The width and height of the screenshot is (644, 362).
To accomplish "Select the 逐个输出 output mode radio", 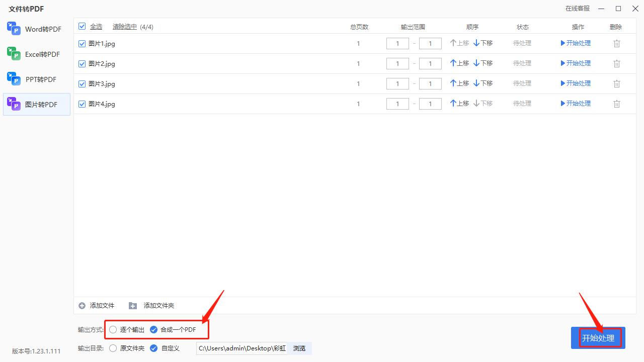I will pyautogui.click(x=113, y=329).
